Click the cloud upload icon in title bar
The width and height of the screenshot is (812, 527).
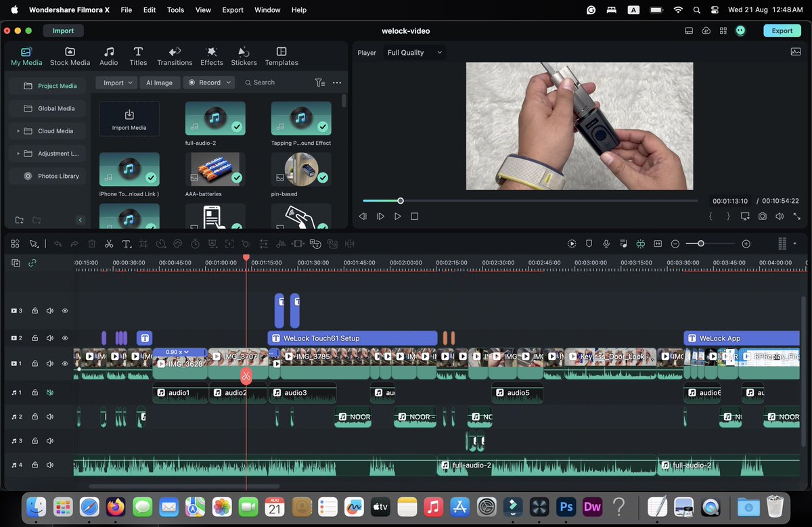(x=706, y=30)
